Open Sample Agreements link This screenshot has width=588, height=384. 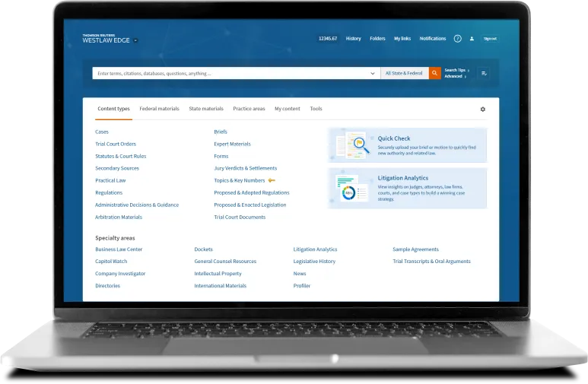click(x=415, y=249)
